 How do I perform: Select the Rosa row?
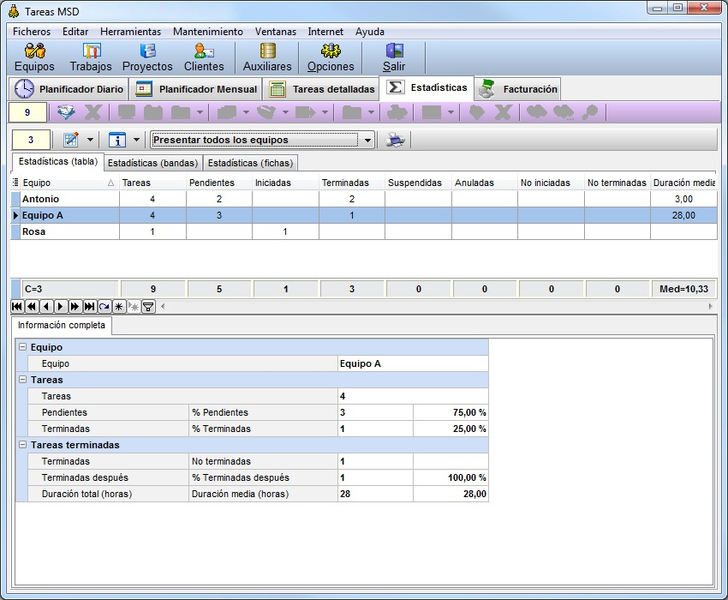coord(364,231)
